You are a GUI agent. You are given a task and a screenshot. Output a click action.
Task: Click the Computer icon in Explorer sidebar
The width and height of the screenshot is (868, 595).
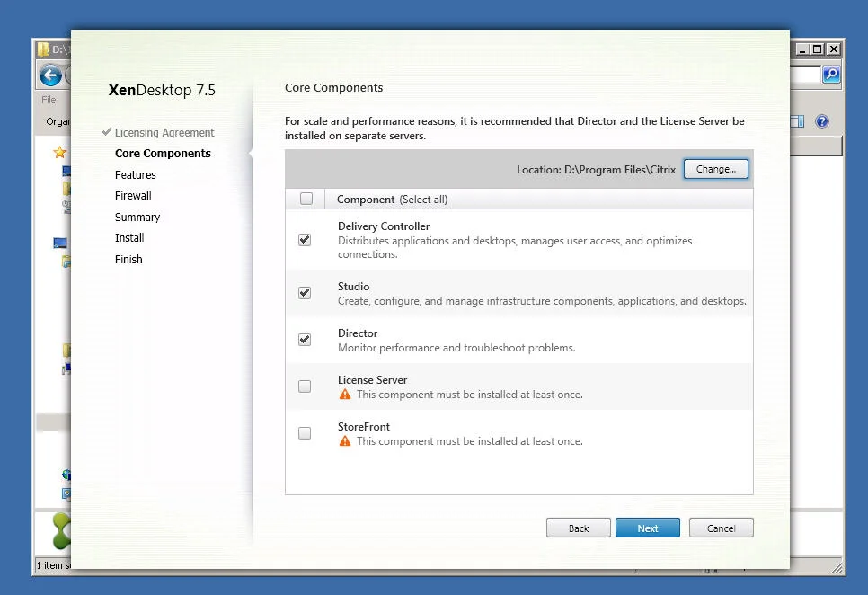60,243
